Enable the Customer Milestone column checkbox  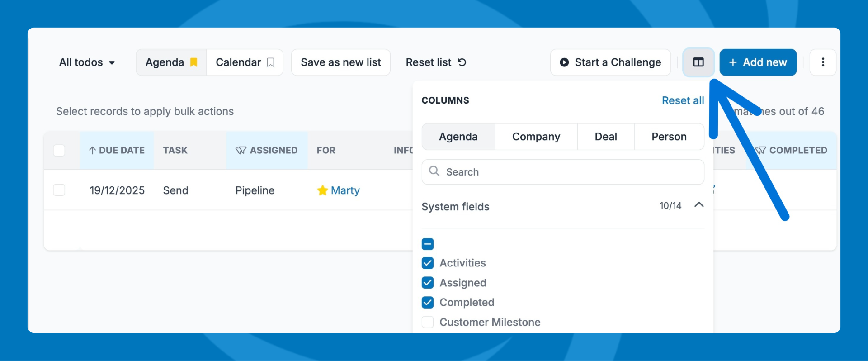tap(428, 322)
